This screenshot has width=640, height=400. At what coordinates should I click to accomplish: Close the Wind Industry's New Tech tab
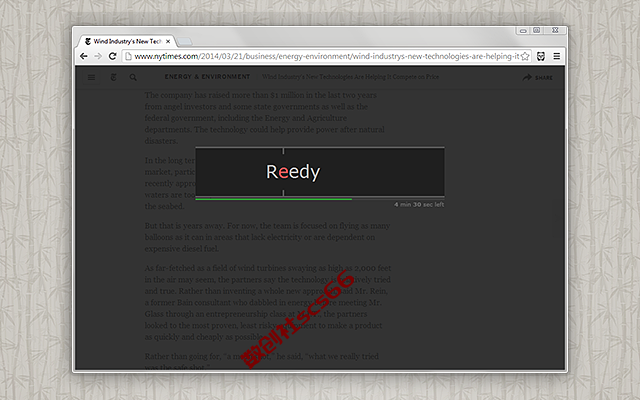[168, 41]
